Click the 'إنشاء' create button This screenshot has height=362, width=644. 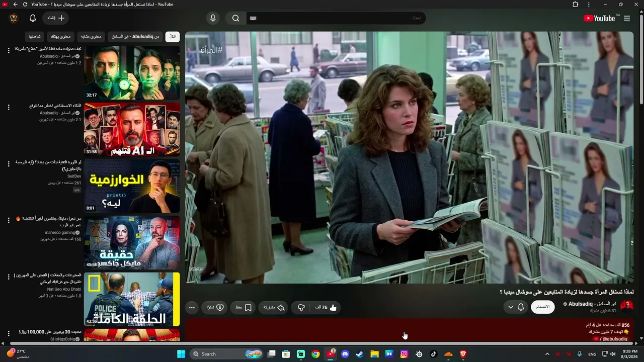[x=55, y=18]
